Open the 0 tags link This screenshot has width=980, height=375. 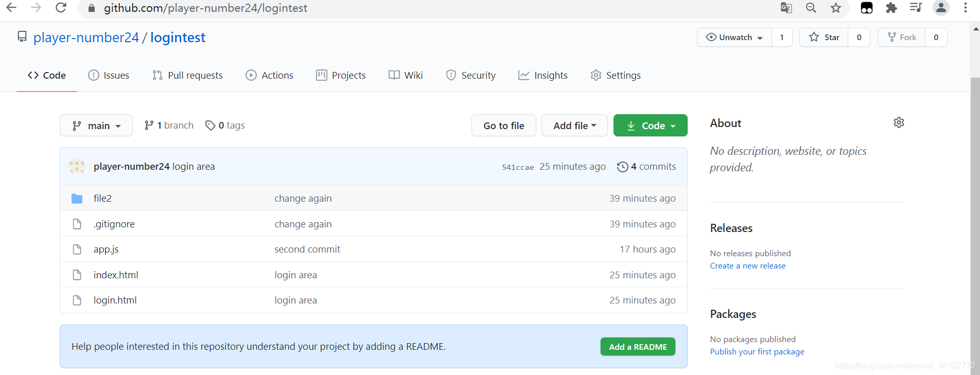coord(225,126)
